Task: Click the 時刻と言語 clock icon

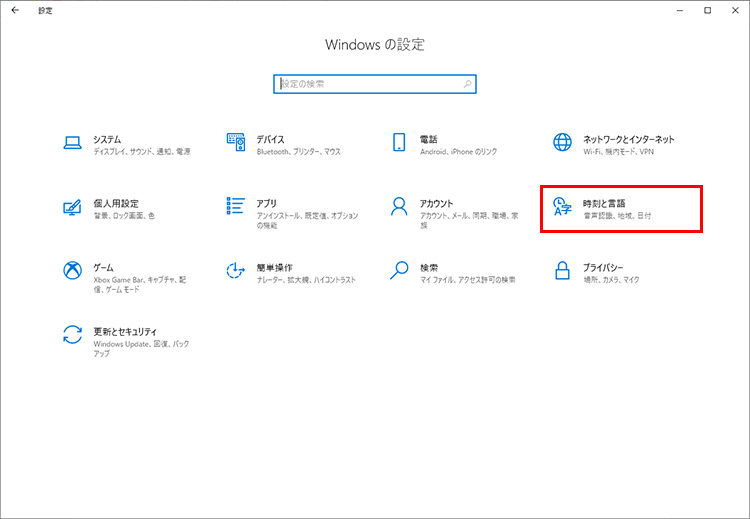Action: click(563, 207)
